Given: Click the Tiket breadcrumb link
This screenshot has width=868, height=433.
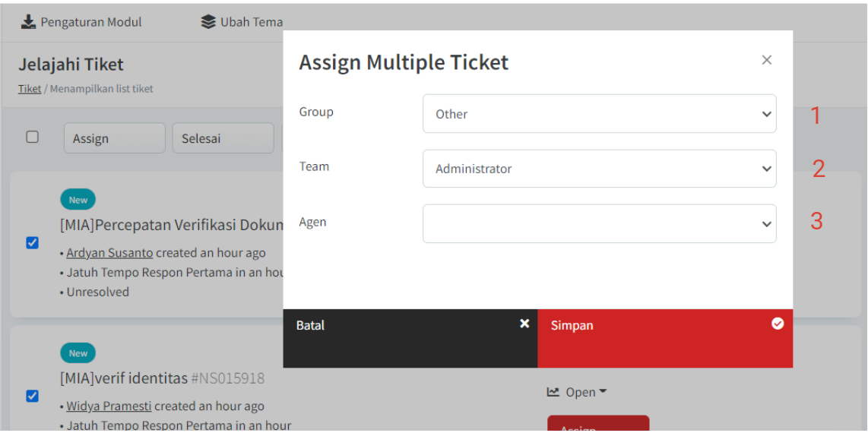Looking at the screenshot, I should (x=30, y=89).
